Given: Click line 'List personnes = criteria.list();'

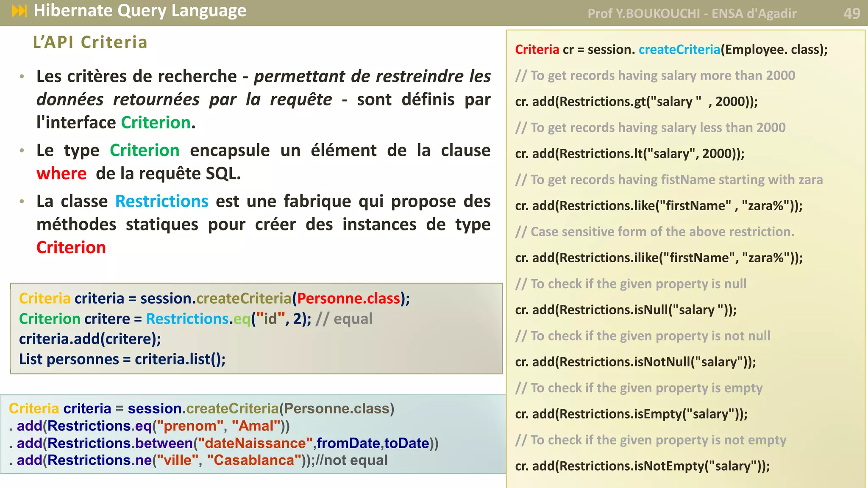Looking at the screenshot, I should (x=122, y=359).
